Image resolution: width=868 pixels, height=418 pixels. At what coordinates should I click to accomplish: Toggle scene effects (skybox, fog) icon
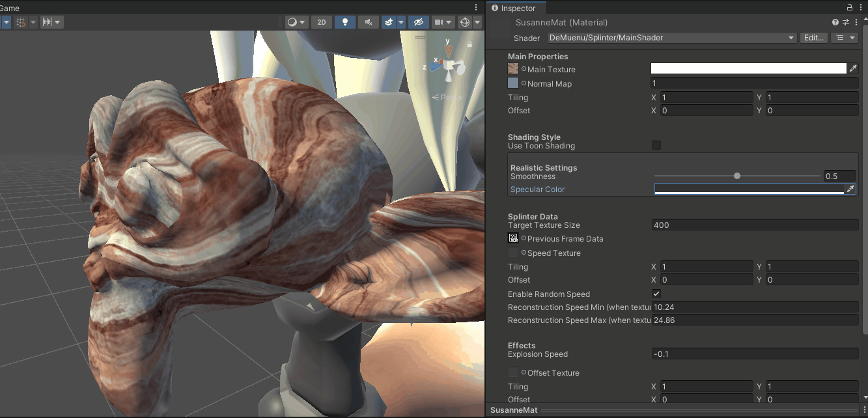pos(389,22)
